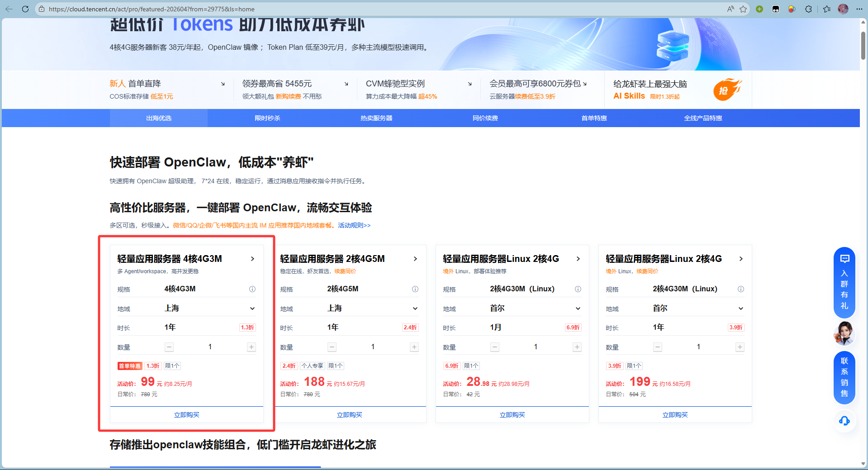
Task: Open read aloud icon in address bar
Action: pos(730,9)
